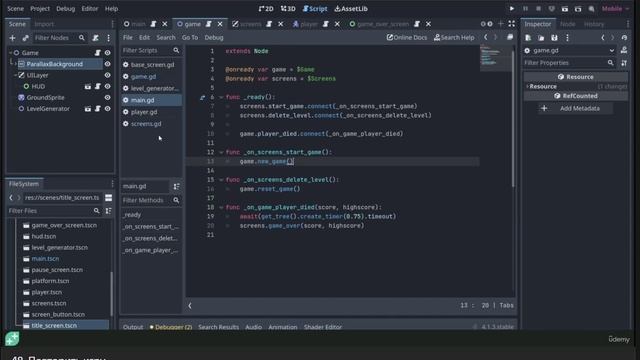
Task: Switch to the 2D workspace
Action: pos(266,9)
